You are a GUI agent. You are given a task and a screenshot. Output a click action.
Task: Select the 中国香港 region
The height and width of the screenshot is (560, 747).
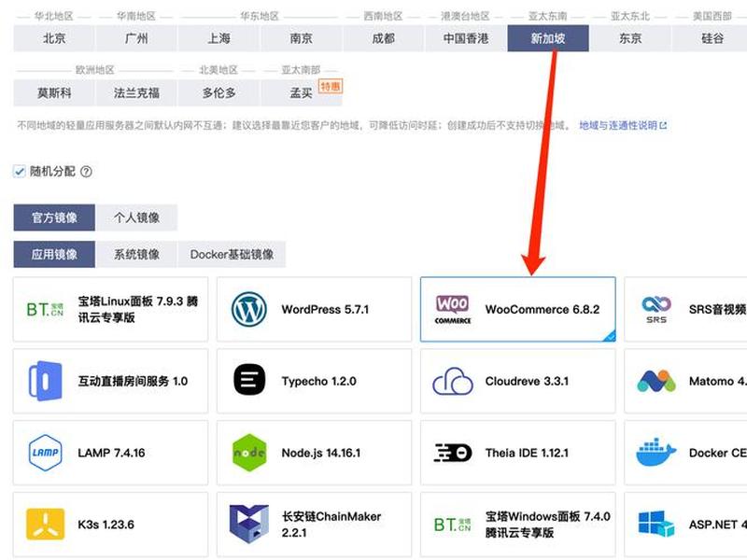click(x=466, y=38)
